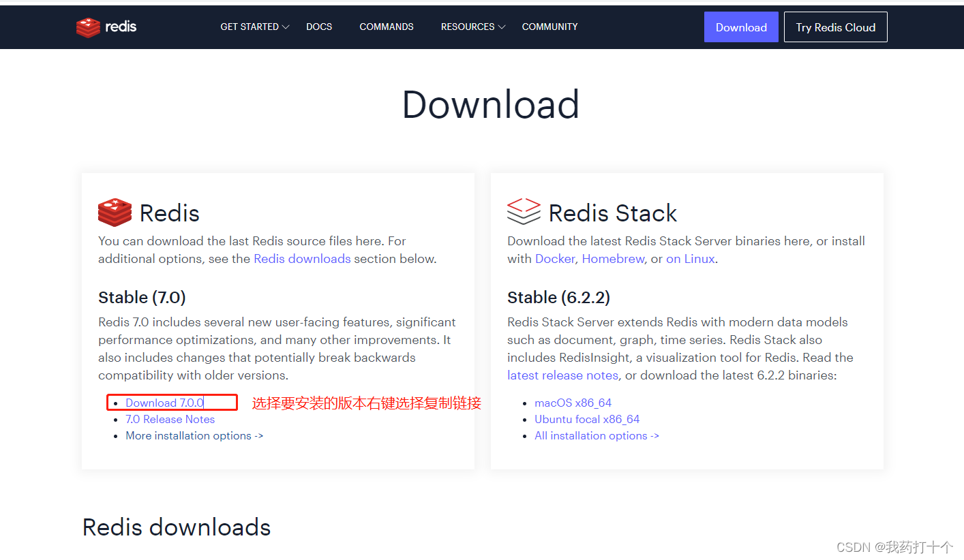Download Ubuntu focal x86_64 binary
The image size is (964, 560).
[587, 420]
